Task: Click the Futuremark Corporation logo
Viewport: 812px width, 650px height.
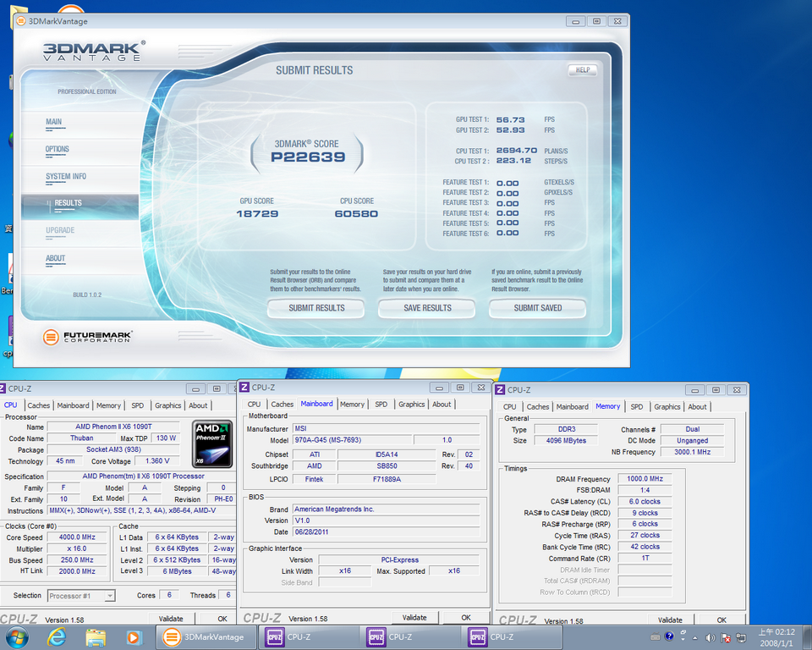Action: pyautogui.click(x=87, y=337)
